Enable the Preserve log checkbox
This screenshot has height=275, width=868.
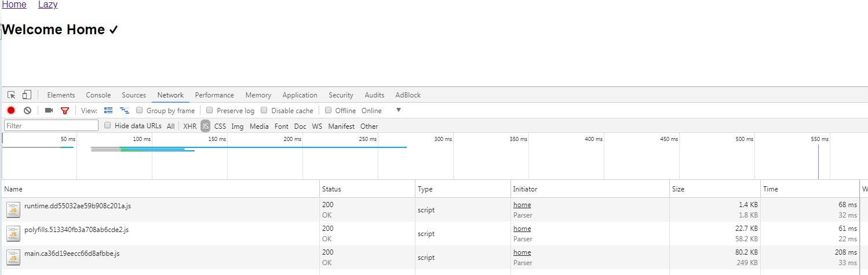point(210,110)
